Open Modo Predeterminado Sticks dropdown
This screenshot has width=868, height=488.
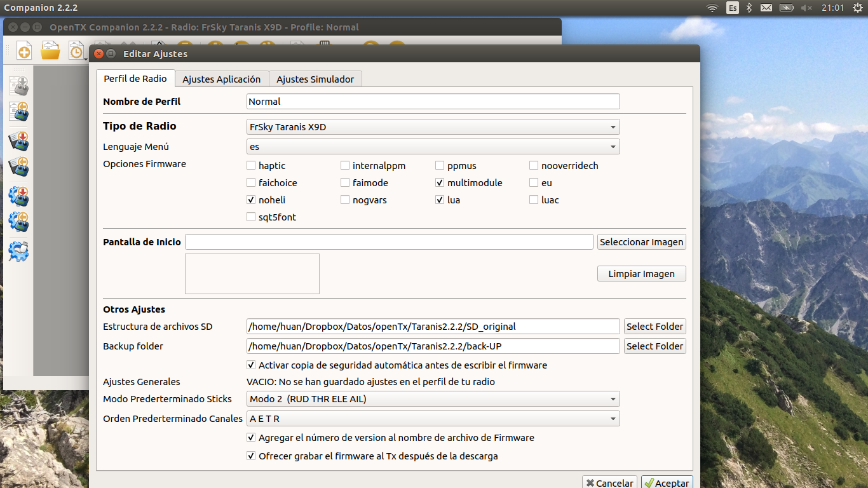(433, 399)
